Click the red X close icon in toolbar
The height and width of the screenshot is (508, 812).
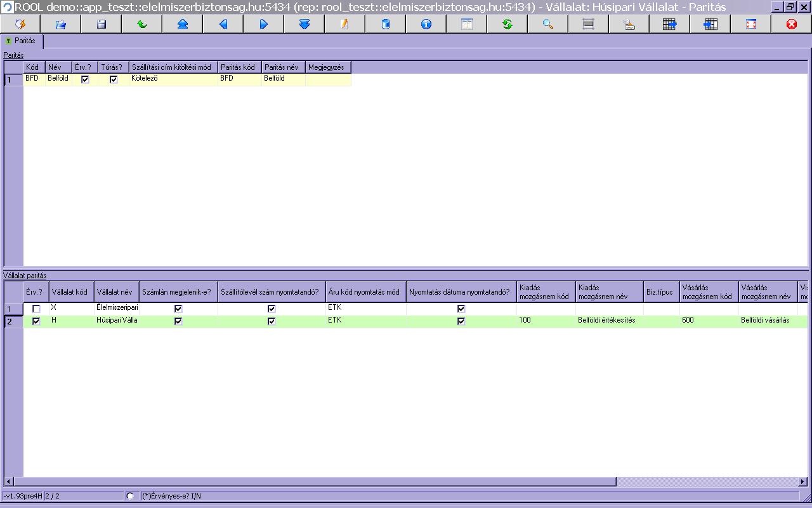[x=791, y=24]
